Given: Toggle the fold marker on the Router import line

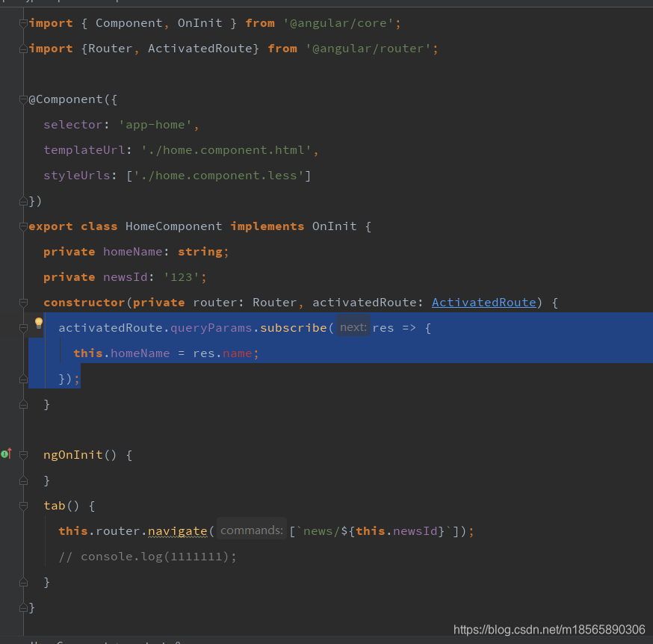Looking at the screenshot, I should 23,49.
